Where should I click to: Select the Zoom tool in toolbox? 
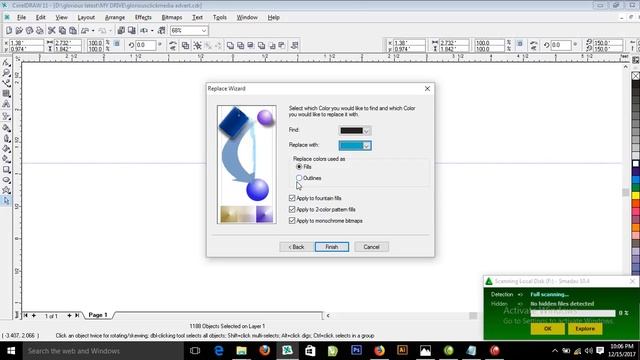tap(6, 73)
